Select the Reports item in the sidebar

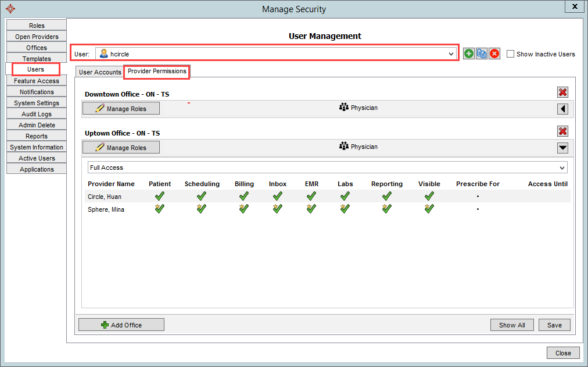point(36,136)
